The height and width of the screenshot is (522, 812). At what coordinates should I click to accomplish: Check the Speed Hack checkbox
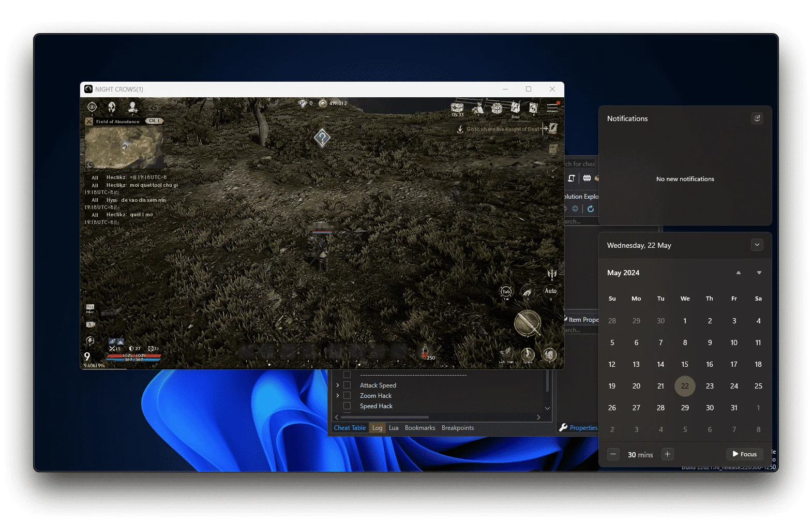click(347, 406)
